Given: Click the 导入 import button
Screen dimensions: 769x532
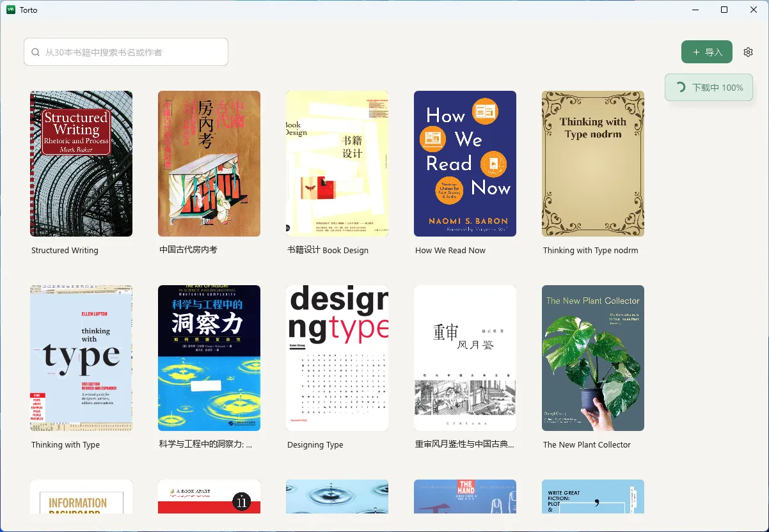Looking at the screenshot, I should point(707,52).
